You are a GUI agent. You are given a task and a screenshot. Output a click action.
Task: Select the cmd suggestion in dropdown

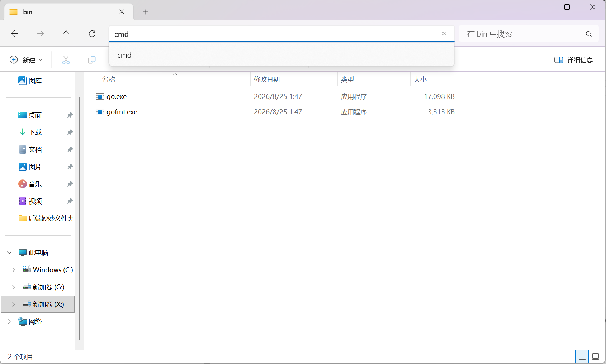pos(281,55)
